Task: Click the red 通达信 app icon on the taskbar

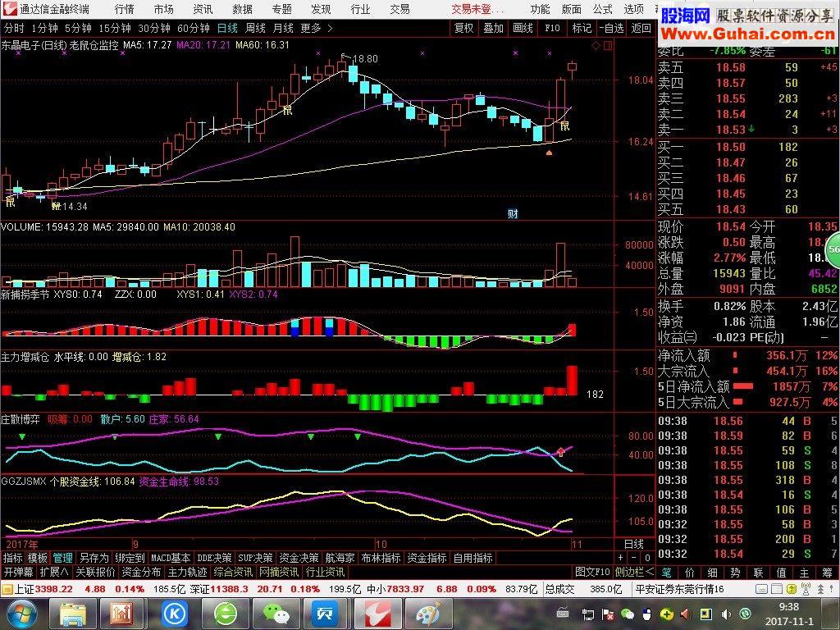Action: click(377, 614)
